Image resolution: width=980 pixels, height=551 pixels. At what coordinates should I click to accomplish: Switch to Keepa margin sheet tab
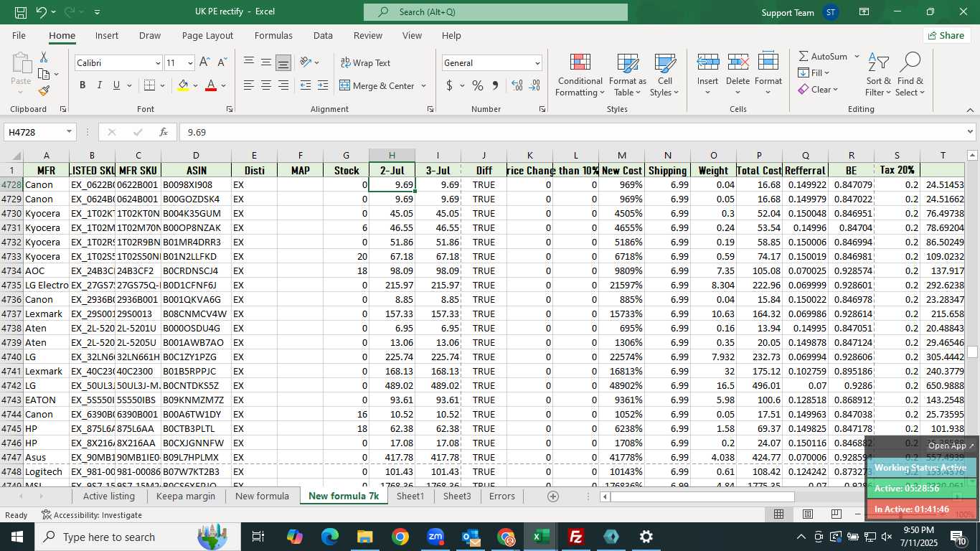(185, 496)
